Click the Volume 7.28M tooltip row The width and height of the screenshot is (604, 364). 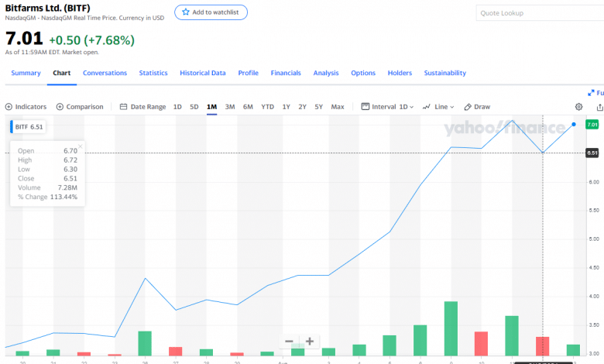[x=47, y=187]
